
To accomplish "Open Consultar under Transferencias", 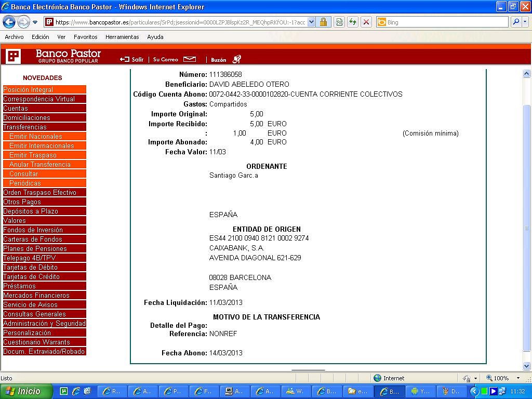I will point(45,174).
